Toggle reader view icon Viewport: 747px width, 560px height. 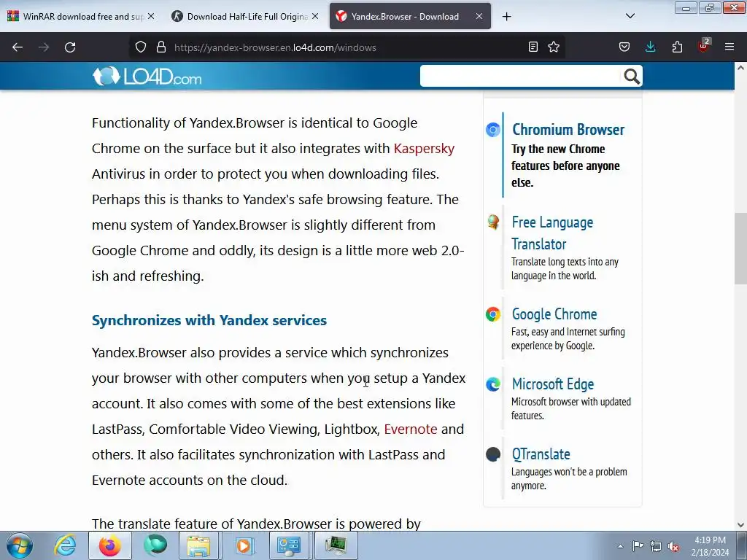(x=533, y=47)
